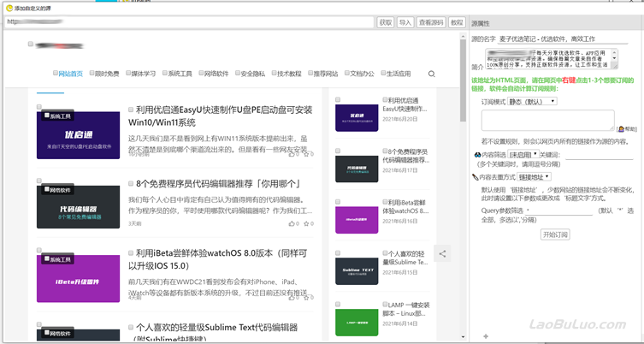The width and height of the screenshot is (644, 344).
Task: Open the 网站首页 navigation item
Action: (71, 74)
